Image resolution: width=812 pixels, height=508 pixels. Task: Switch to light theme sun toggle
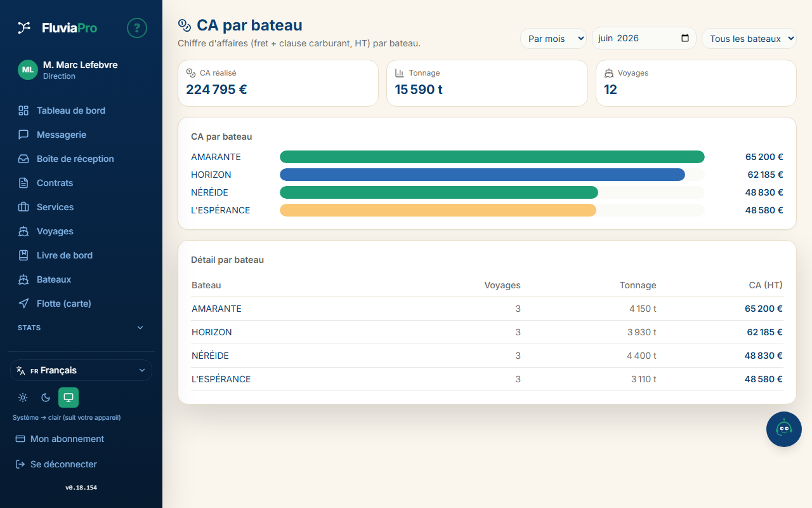[x=23, y=398]
